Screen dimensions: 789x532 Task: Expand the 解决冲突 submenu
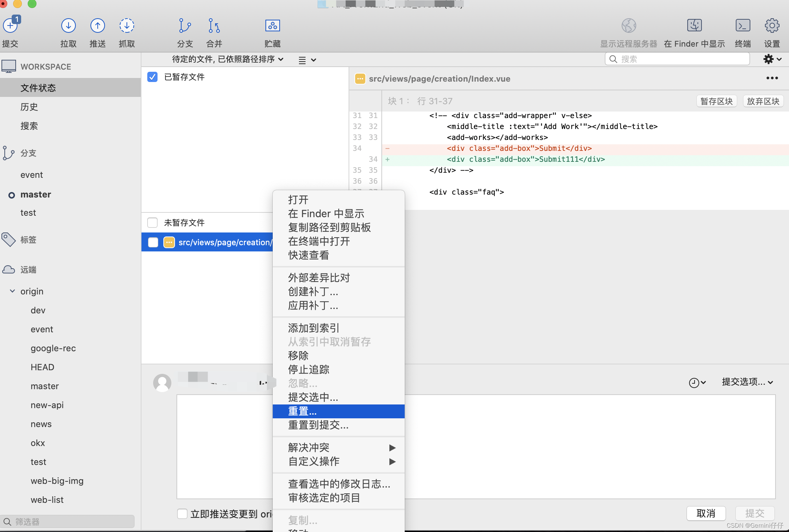click(x=339, y=447)
